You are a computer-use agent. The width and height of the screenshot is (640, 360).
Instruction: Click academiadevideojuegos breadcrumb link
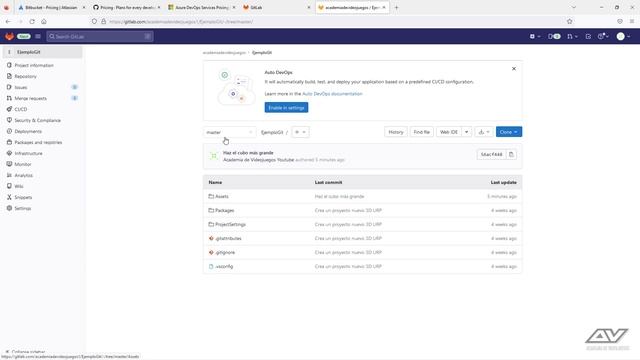[224, 53]
